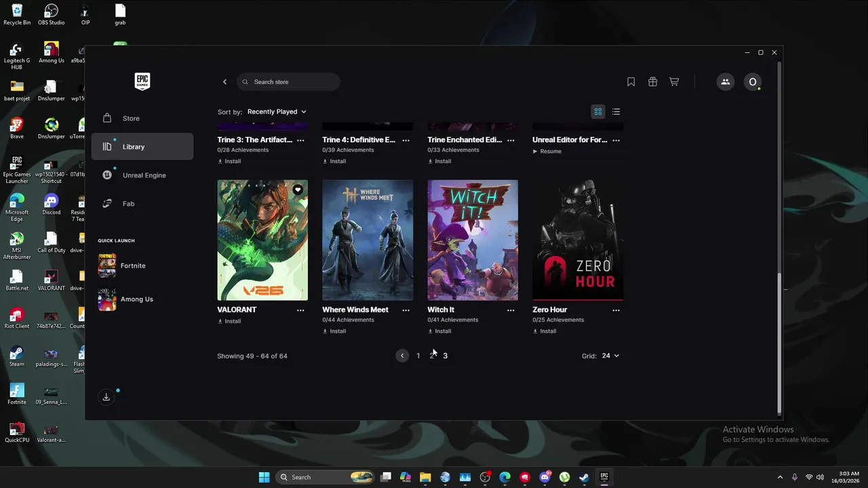Go back with the back arrow
Viewport: 868px width, 488px height.
(225, 82)
